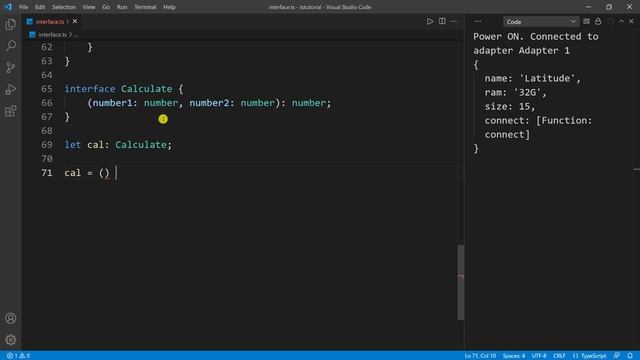Maximize the output panel with chevron-up
The height and width of the screenshot is (360, 640).
coord(621,21)
